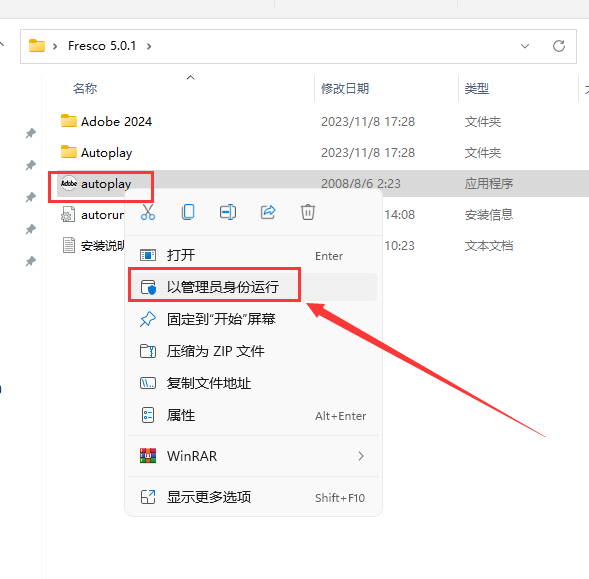Viewport: 589px width, 579px height.
Task: Click the 应用程序 type cell
Action: pos(489,184)
